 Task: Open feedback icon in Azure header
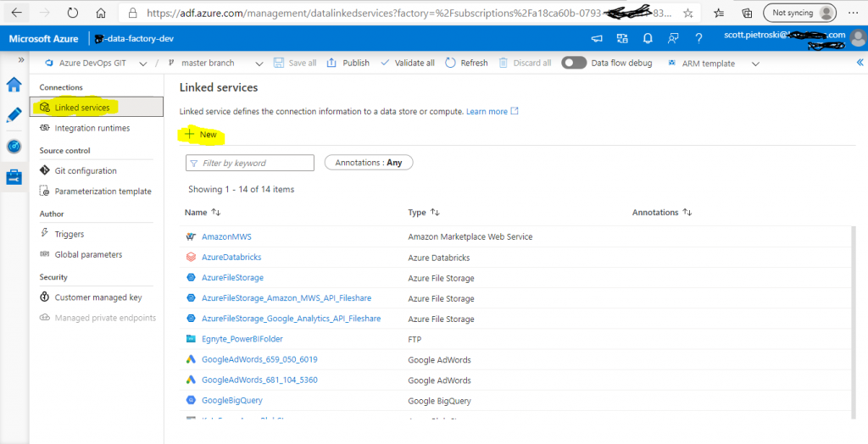click(x=673, y=38)
